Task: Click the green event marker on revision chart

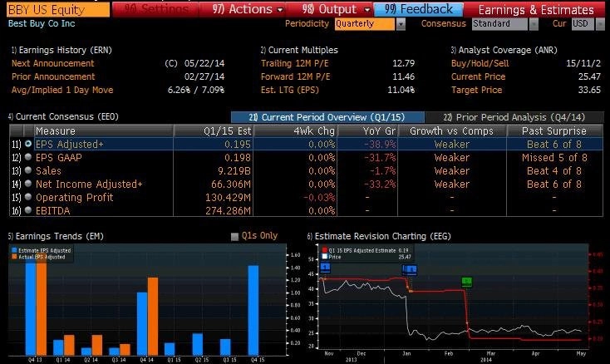Action: coord(467,282)
